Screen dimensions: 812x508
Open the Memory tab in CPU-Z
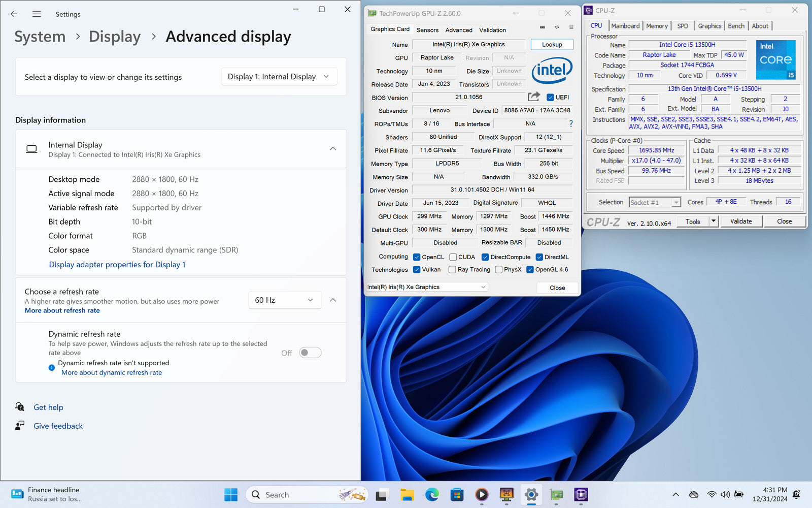click(x=657, y=26)
